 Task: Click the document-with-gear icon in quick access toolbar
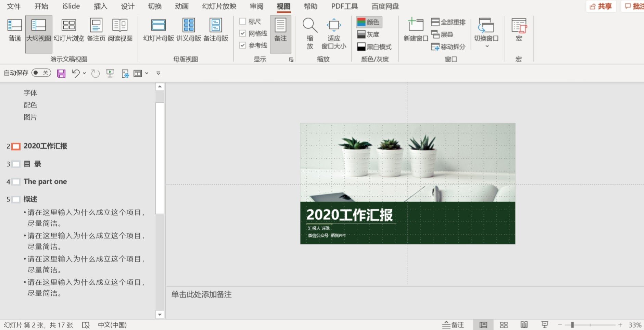pos(125,73)
